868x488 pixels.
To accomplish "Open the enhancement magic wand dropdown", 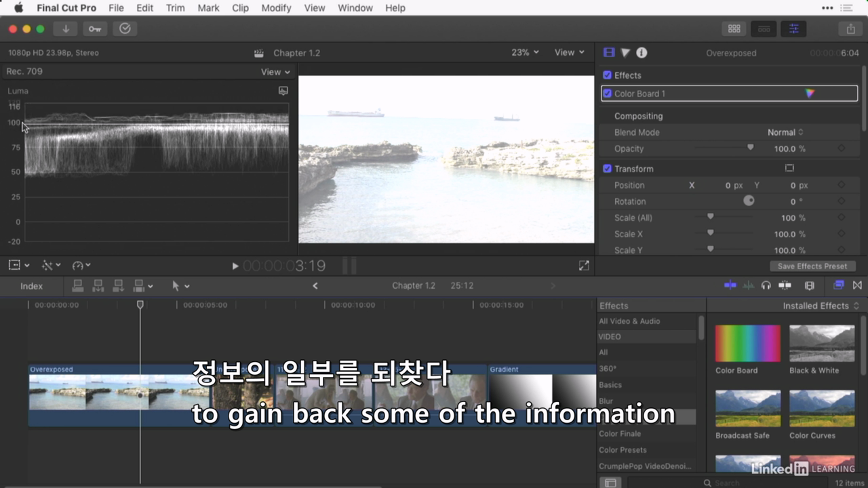I will (52, 266).
